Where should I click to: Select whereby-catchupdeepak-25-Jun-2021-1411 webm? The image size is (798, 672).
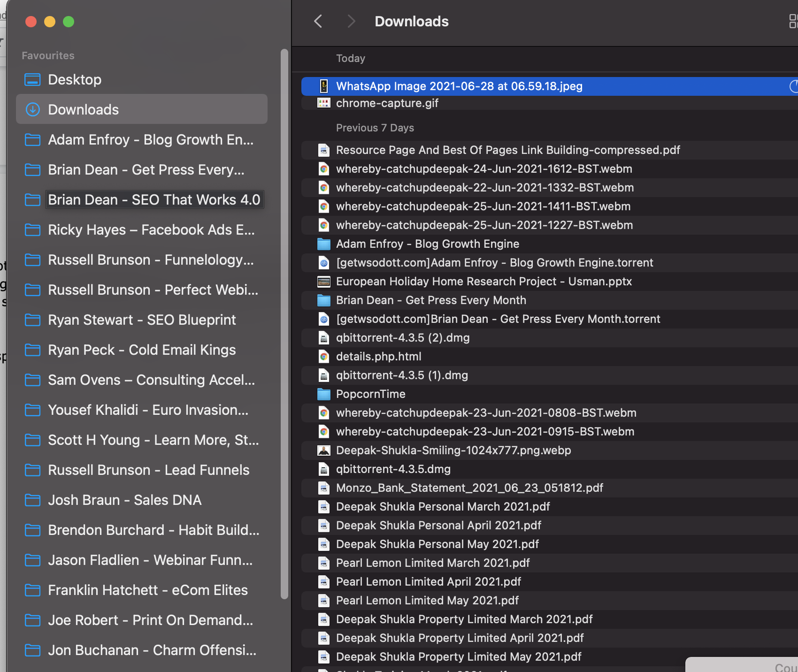tap(550, 206)
